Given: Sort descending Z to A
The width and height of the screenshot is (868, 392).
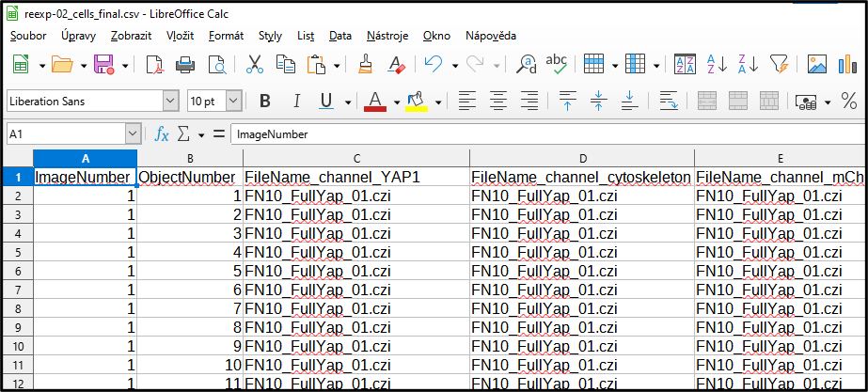Looking at the screenshot, I should point(748,65).
